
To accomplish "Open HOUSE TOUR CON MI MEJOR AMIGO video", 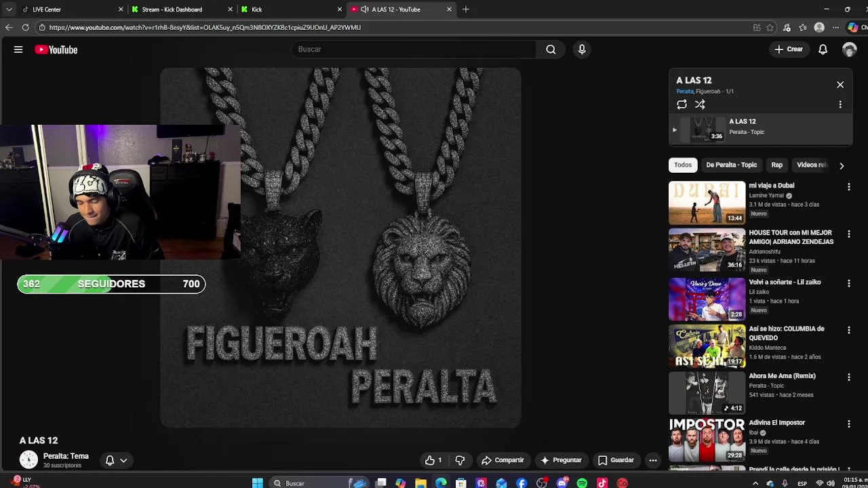I will click(x=707, y=250).
